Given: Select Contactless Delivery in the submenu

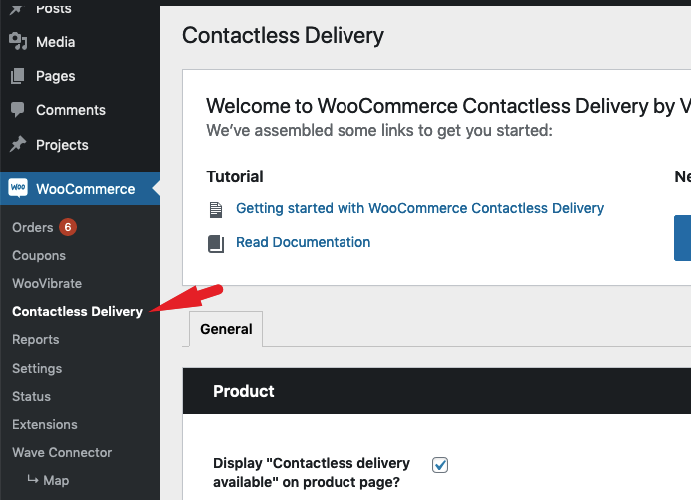Looking at the screenshot, I should tap(78, 311).
